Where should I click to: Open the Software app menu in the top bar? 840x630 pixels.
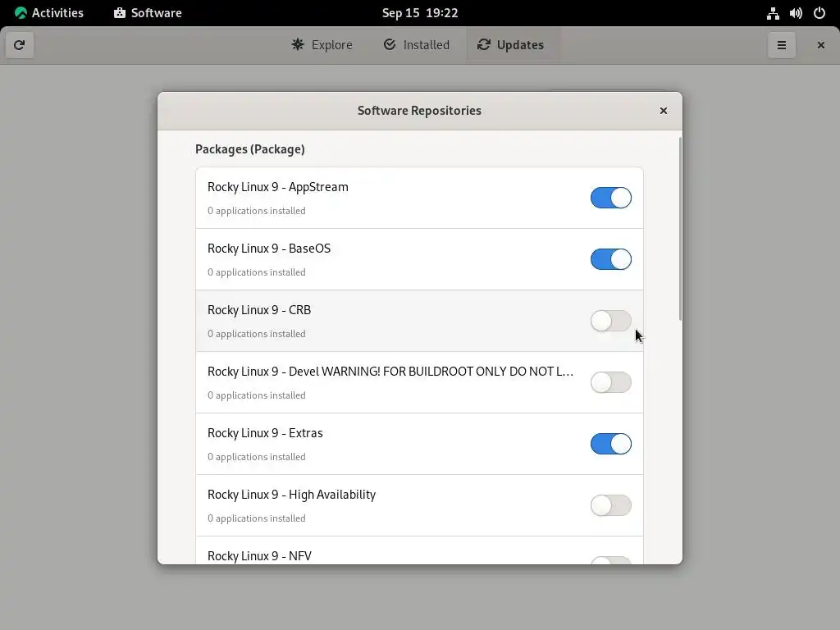pos(148,13)
